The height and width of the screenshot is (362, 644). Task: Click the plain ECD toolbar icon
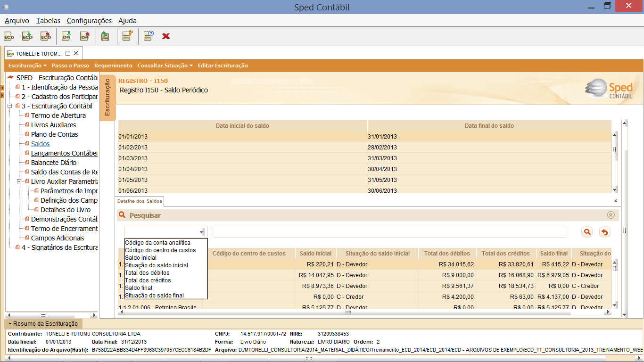(9, 36)
